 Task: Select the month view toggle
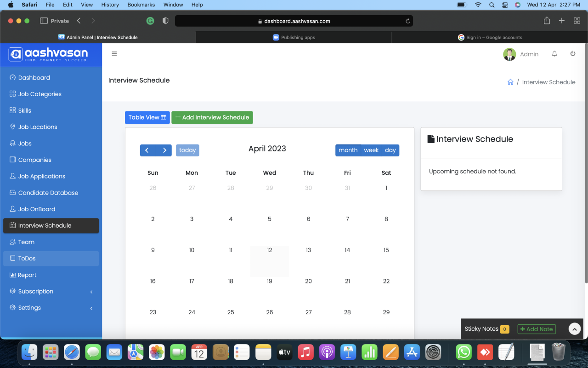[348, 150]
